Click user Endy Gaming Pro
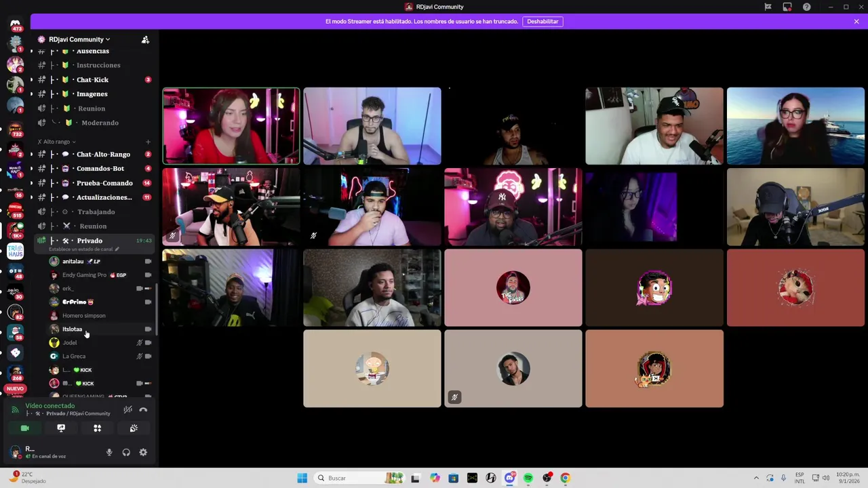 click(x=84, y=275)
